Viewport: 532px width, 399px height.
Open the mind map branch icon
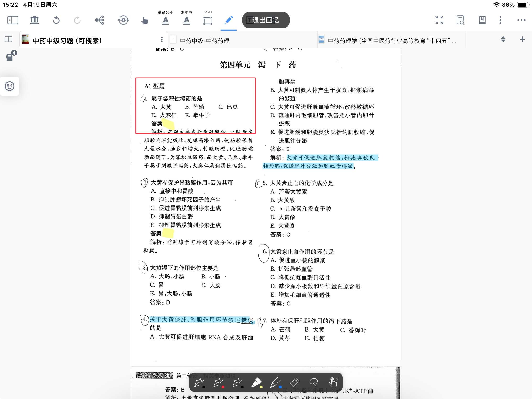[100, 20]
